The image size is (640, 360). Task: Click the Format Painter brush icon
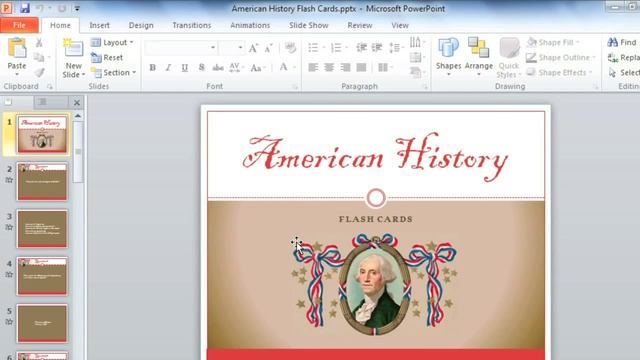(39, 72)
